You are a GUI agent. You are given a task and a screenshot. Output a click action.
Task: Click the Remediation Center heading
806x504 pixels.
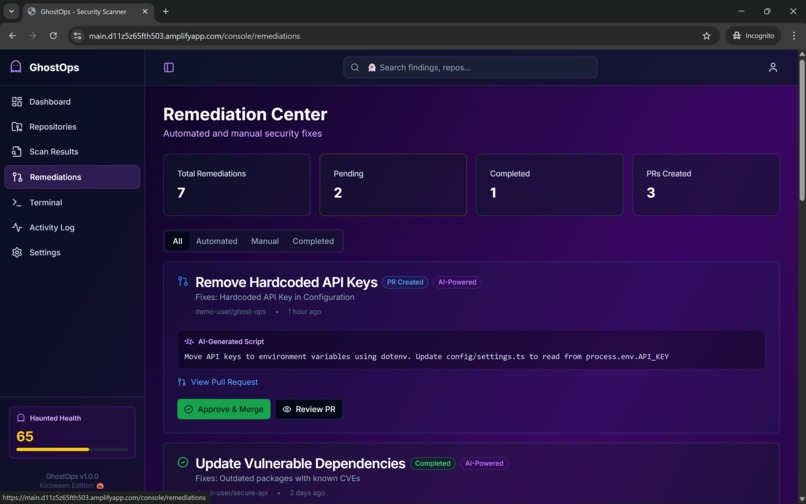click(245, 114)
